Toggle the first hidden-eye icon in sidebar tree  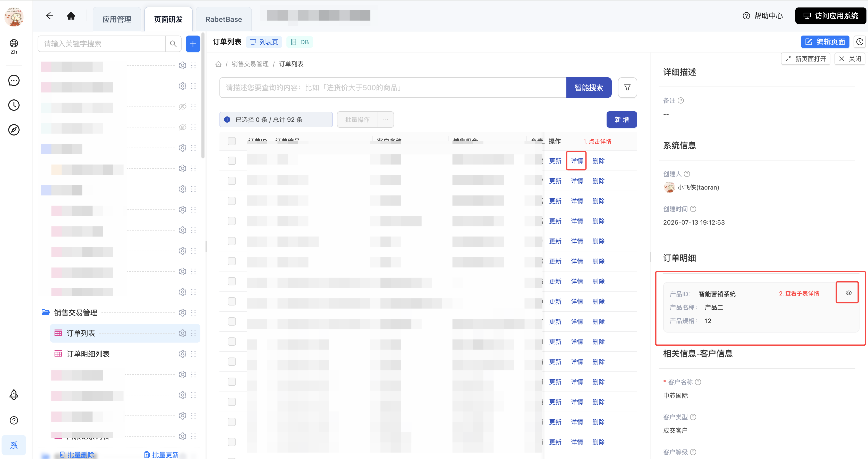[183, 107]
